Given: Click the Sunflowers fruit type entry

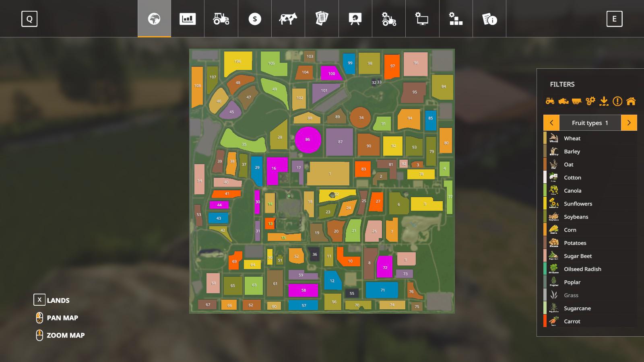Looking at the screenshot, I should 578,204.
